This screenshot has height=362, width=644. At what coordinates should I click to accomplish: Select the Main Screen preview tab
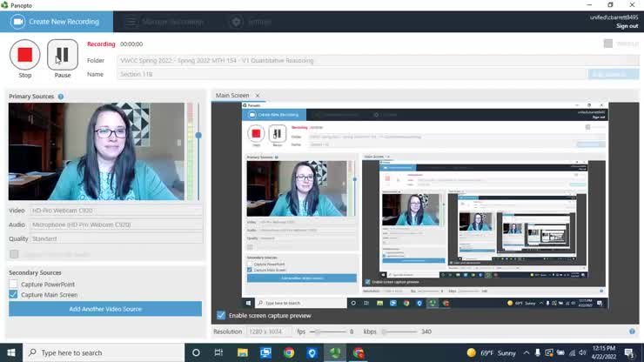232,96
